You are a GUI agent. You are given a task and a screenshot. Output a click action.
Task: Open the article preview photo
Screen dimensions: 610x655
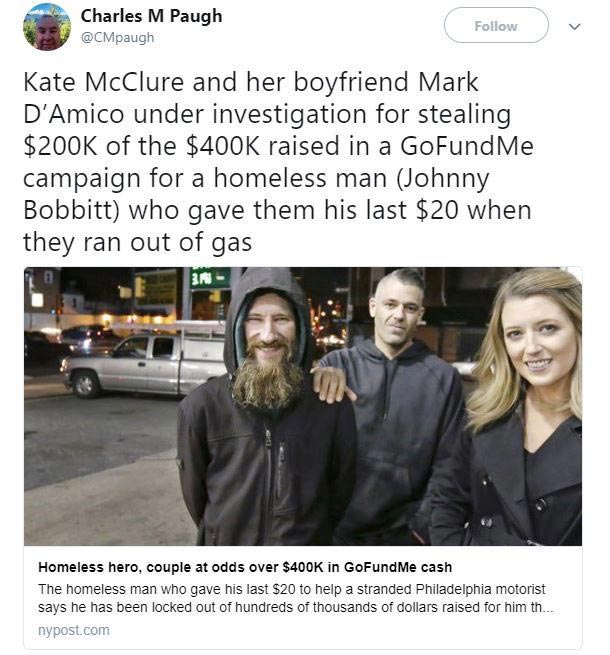tap(303, 406)
